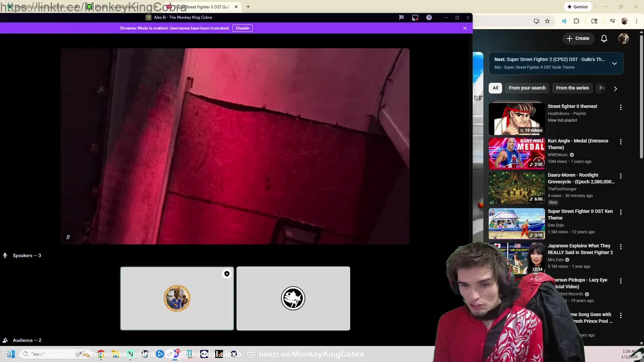Open Street fighter II themes! playlist thumbnail

point(517,119)
